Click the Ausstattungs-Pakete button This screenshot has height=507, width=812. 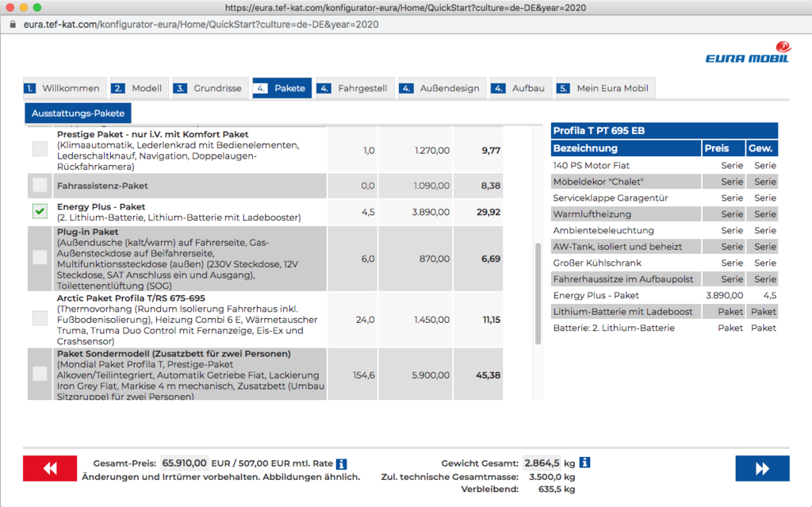click(79, 113)
